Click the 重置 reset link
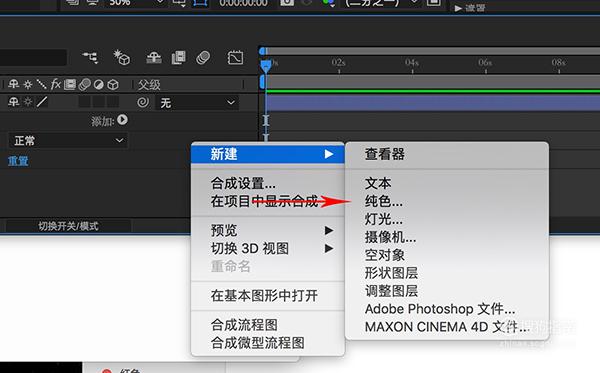Viewport: 600px width, 373px height. click(18, 161)
